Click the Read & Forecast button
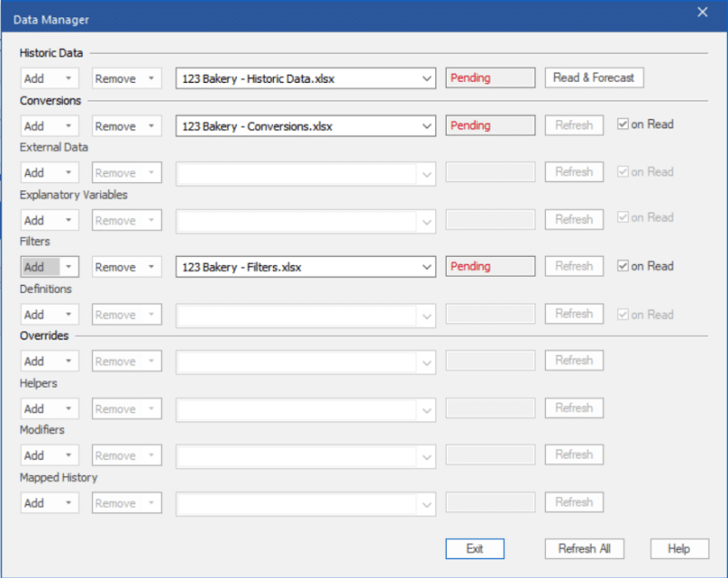Viewport: 728px width, 578px height. tap(593, 77)
